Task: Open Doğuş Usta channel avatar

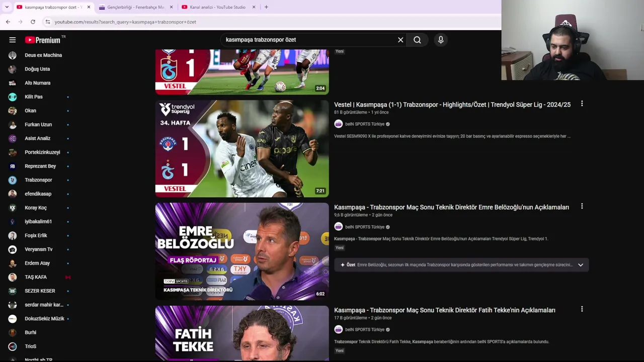Action: (13, 69)
